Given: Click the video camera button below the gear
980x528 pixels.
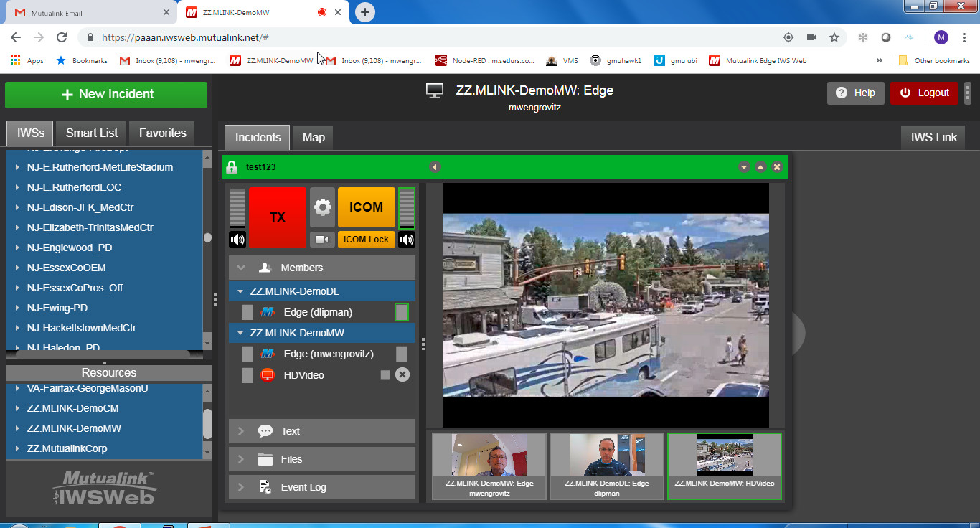Looking at the screenshot, I should (x=323, y=240).
